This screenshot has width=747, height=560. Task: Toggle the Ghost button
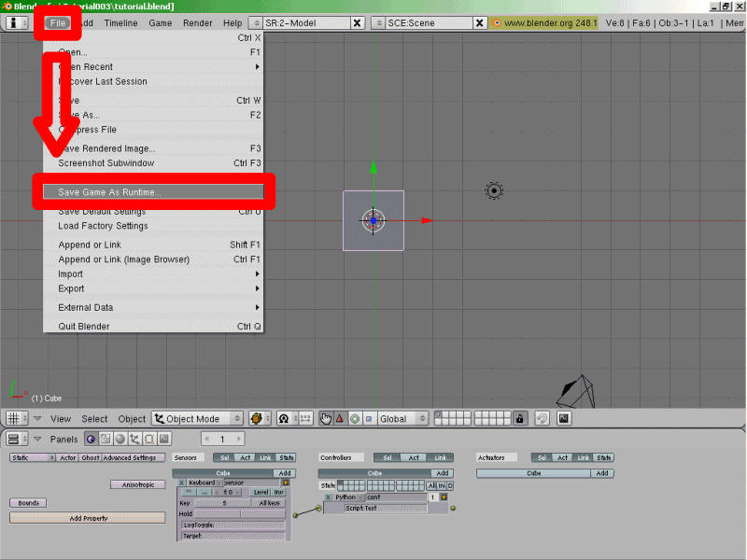pyautogui.click(x=90, y=457)
